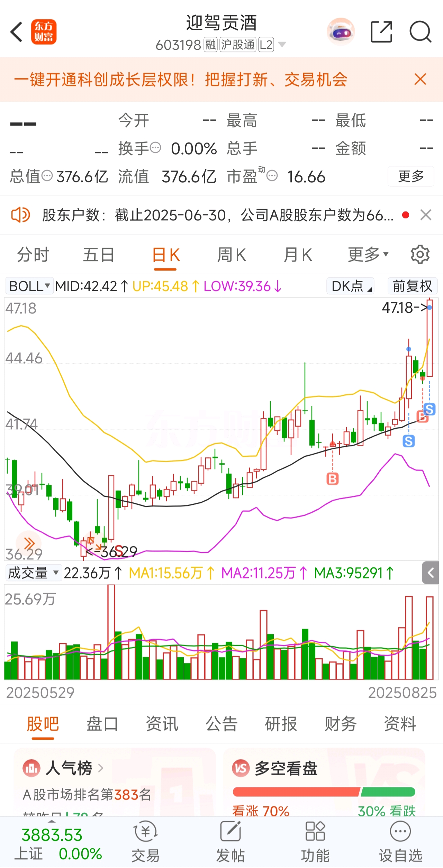Viewport: 443px width, 868px height.
Task: Switch to the 资讯 tab
Action: [x=162, y=723]
